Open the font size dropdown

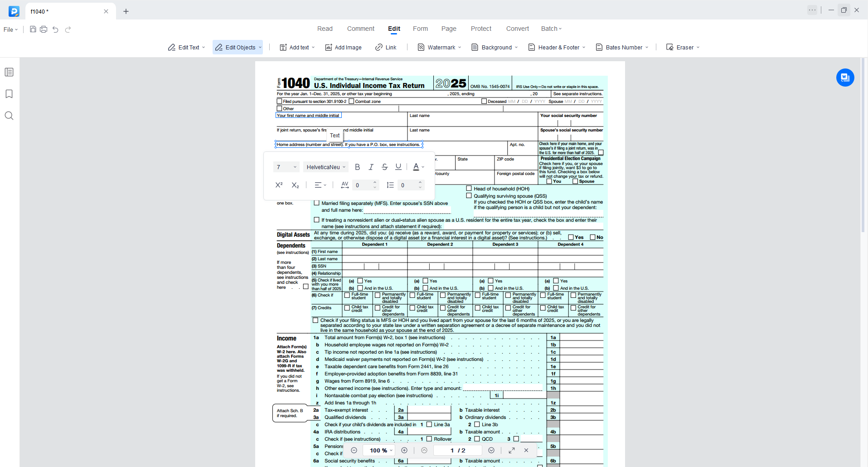pyautogui.click(x=286, y=167)
